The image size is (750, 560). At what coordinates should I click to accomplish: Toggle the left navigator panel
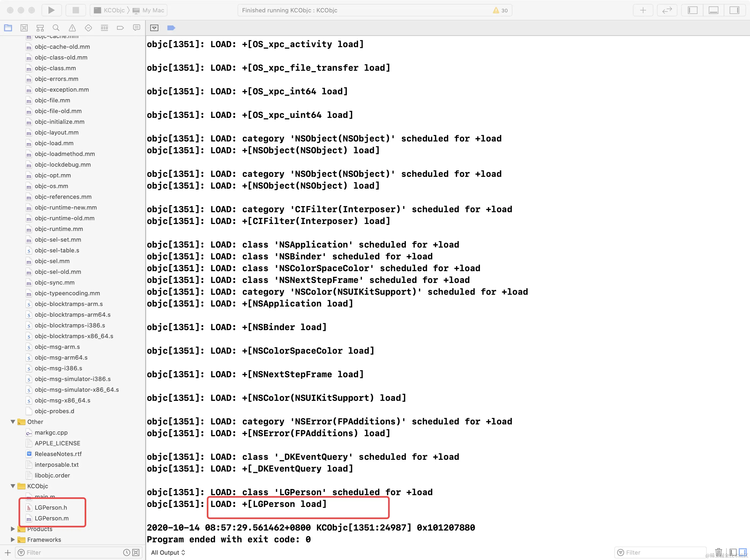click(x=692, y=10)
